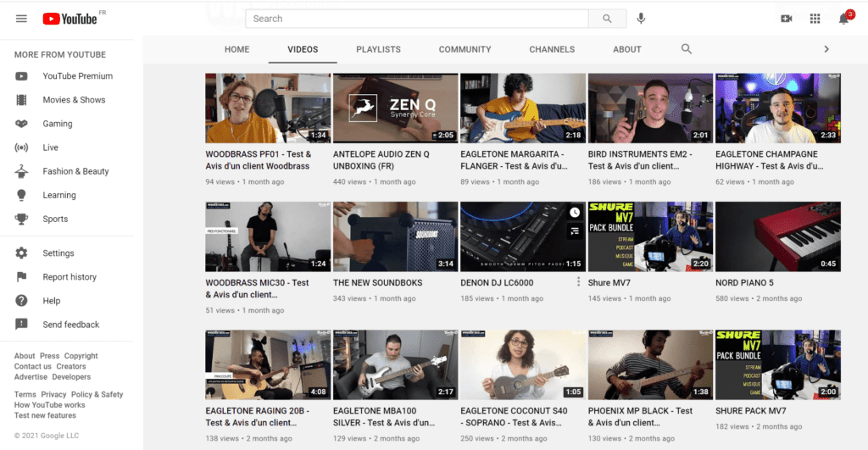Click the Sports trophy icon
Screen dimensions: 868x450
21,219
